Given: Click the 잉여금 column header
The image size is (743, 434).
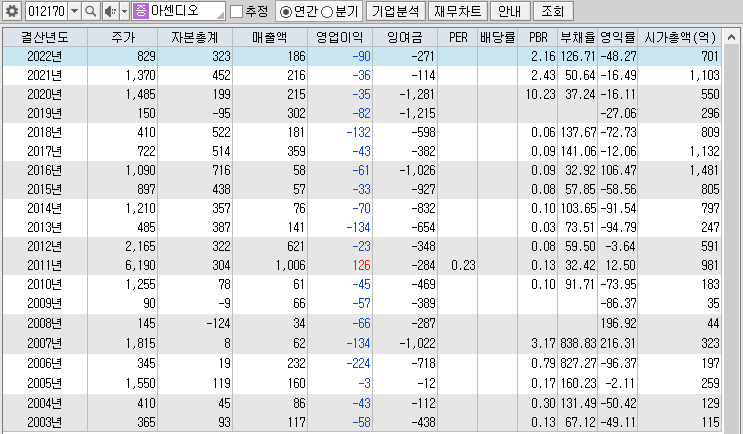Looking at the screenshot, I should coord(405,37).
